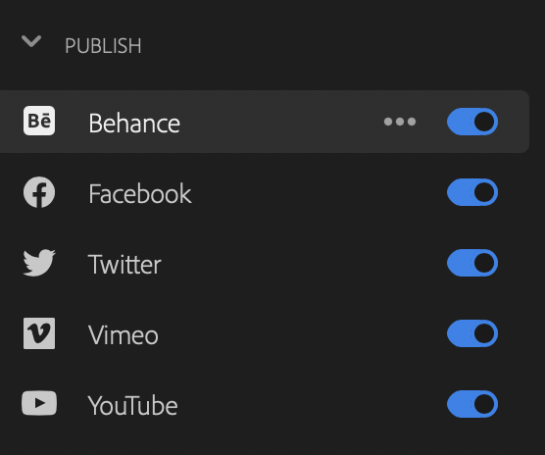Click the Facebook logo icon
Screen dimensions: 545x455
pos(39,192)
